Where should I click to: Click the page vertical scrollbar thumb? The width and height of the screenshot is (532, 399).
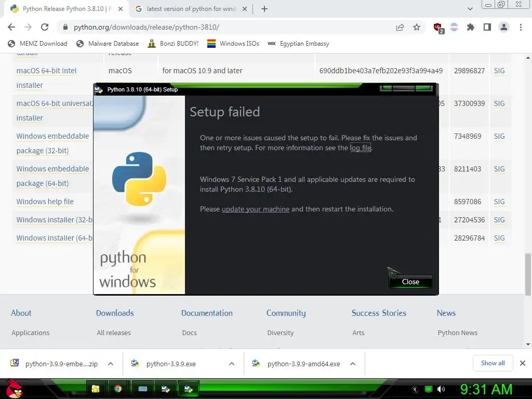click(528, 274)
